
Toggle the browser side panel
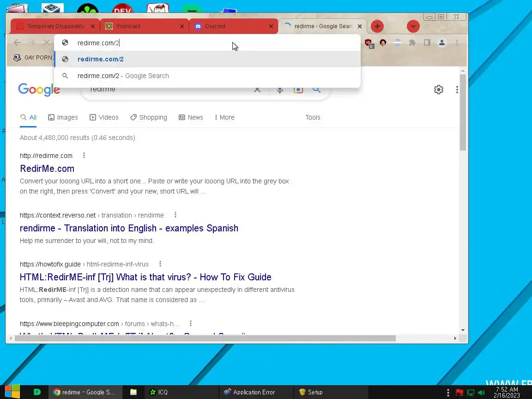427,42
